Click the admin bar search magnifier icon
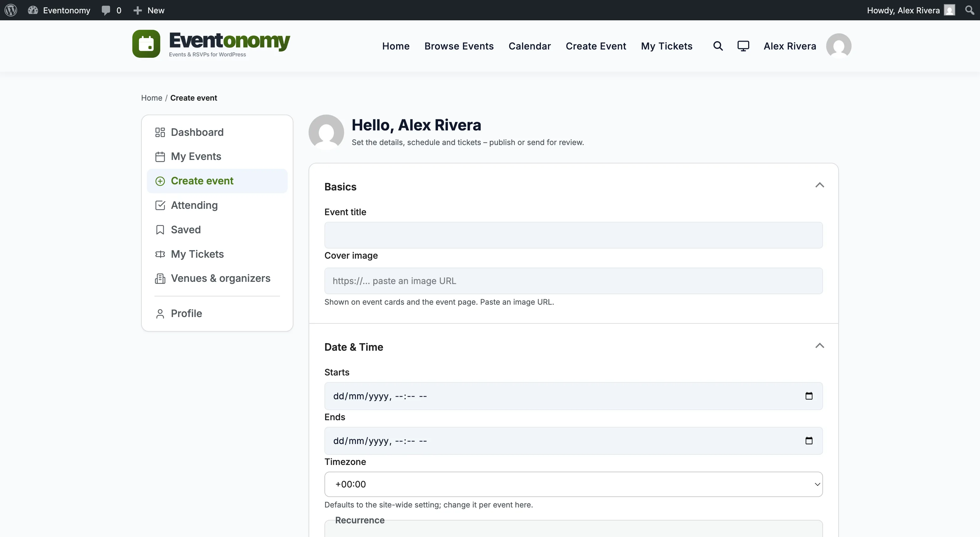This screenshot has width=980, height=537. pyautogui.click(x=970, y=10)
